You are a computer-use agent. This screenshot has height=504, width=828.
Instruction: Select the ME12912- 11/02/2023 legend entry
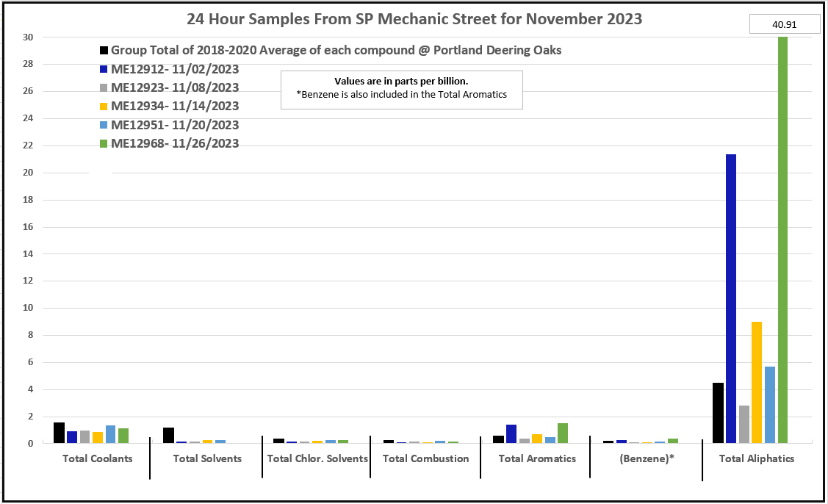(174, 69)
